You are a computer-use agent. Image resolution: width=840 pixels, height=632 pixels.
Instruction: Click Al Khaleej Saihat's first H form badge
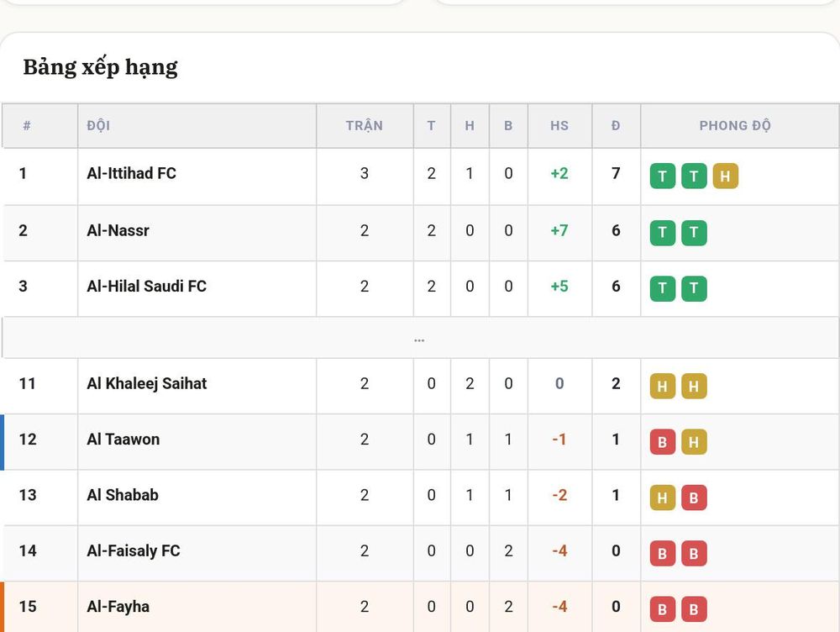[x=663, y=386]
